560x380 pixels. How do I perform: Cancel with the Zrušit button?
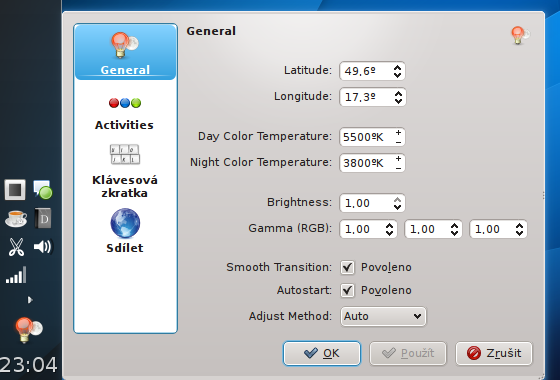(x=494, y=353)
